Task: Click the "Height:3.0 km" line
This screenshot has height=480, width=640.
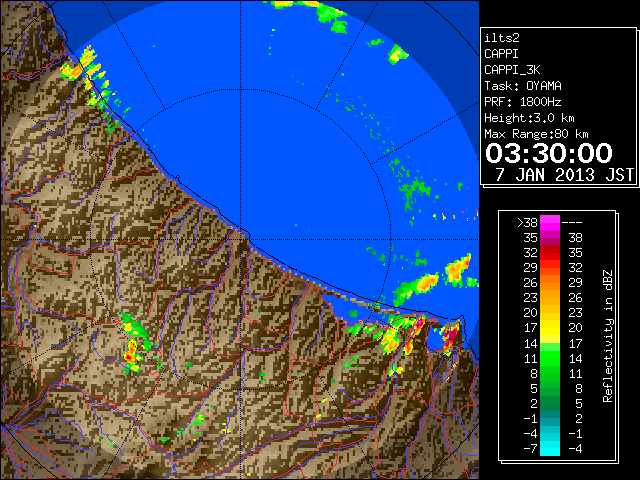Action: pos(529,118)
